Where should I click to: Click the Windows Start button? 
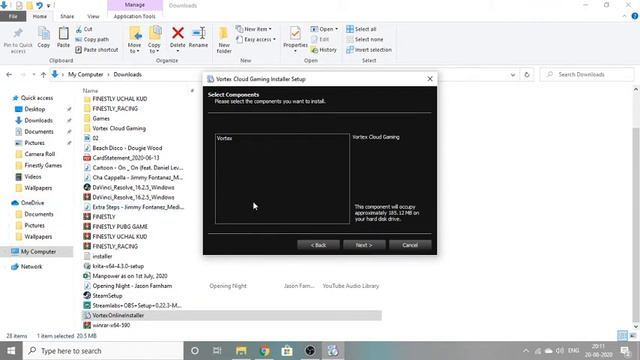point(11,351)
